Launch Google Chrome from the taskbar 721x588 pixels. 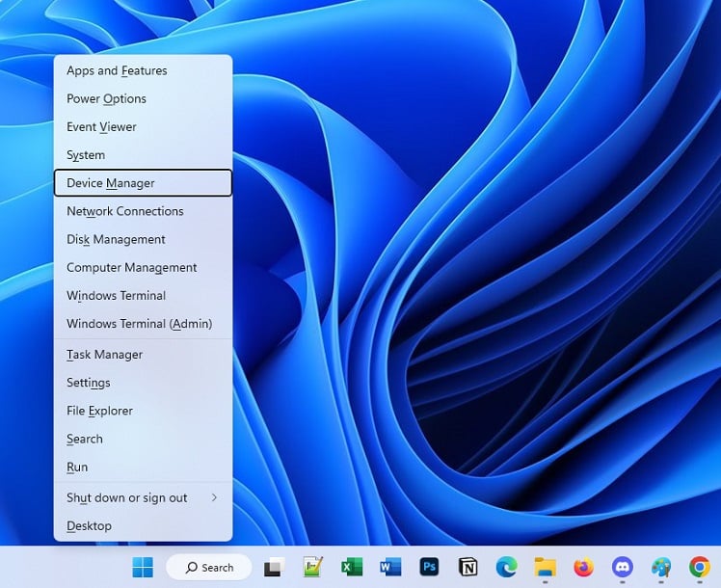700,567
